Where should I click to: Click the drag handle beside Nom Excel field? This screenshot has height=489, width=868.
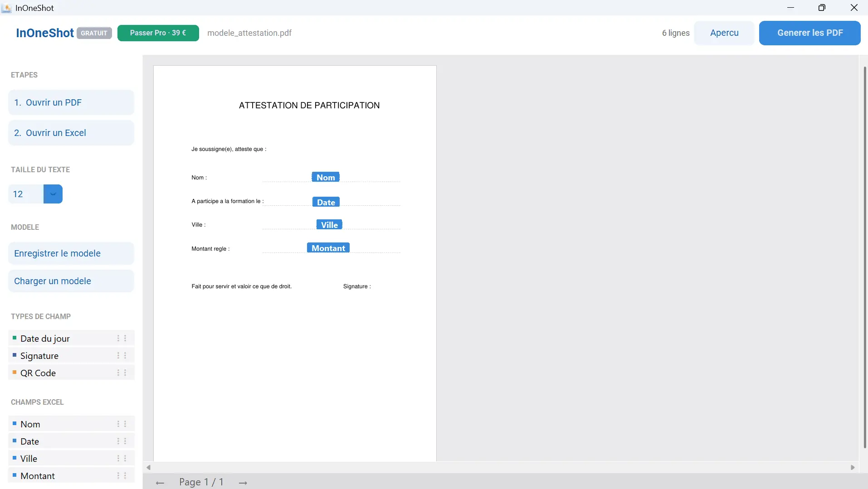122,424
